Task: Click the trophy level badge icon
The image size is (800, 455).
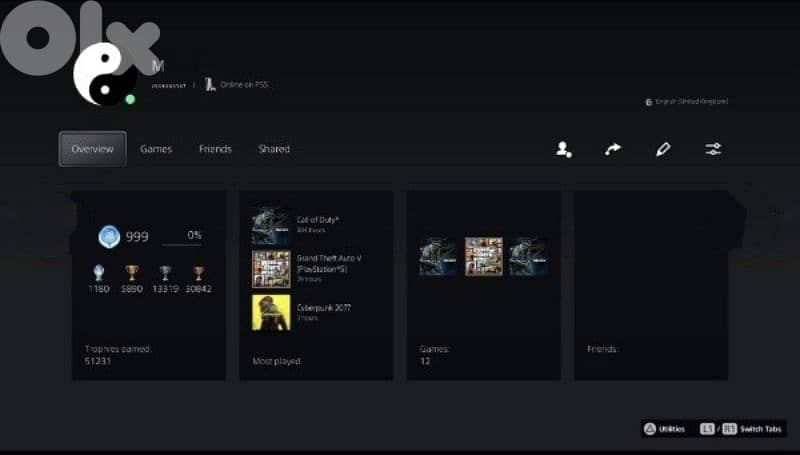Action: 109,237
